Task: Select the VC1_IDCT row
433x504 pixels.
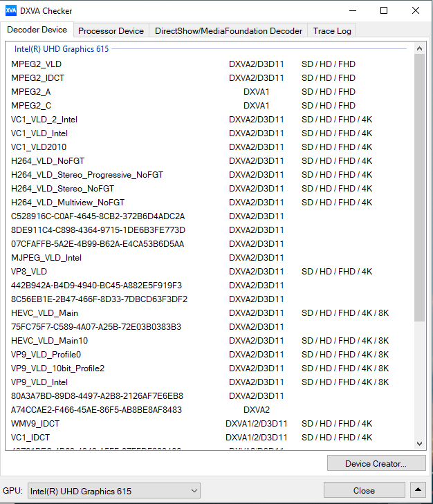Action: click(x=209, y=437)
